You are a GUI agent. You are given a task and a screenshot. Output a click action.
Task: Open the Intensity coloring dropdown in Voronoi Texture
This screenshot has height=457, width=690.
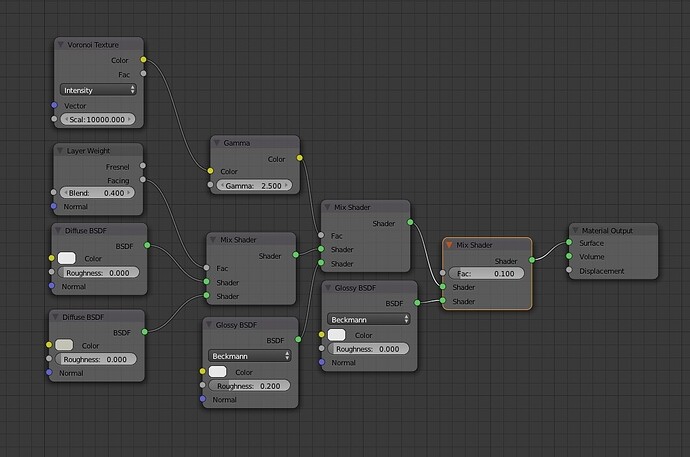click(x=98, y=90)
